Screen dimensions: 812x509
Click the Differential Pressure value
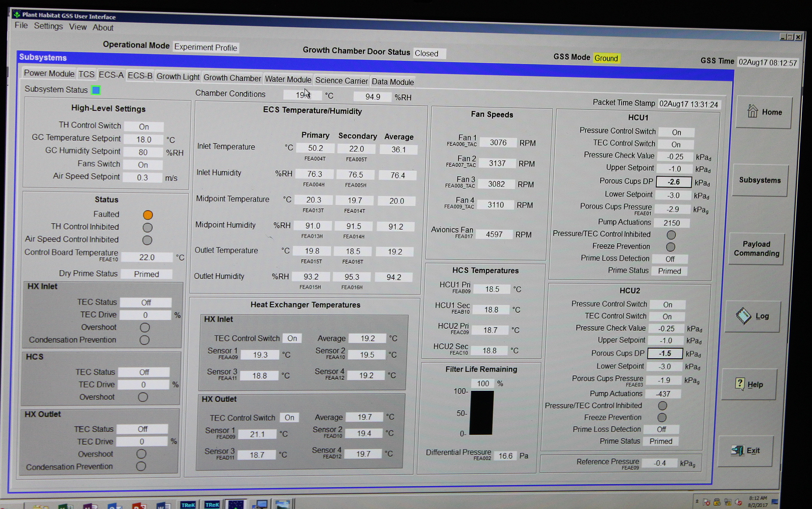[x=505, y=455]
